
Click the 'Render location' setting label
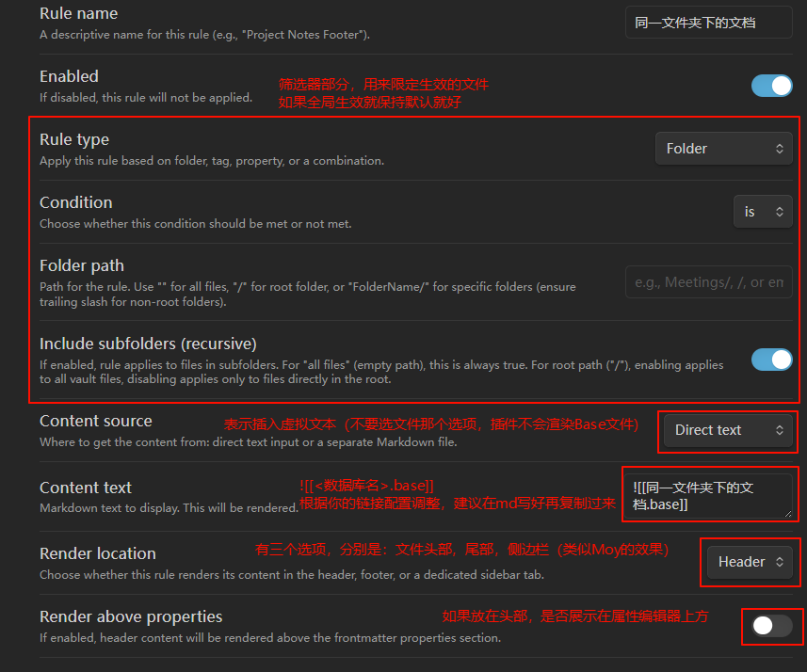[x=98, y=553]
